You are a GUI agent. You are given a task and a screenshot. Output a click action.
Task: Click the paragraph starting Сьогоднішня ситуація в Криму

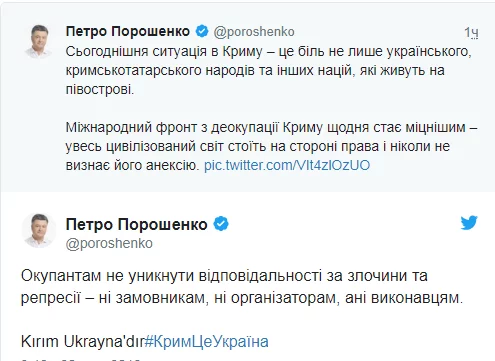point(268,70)
